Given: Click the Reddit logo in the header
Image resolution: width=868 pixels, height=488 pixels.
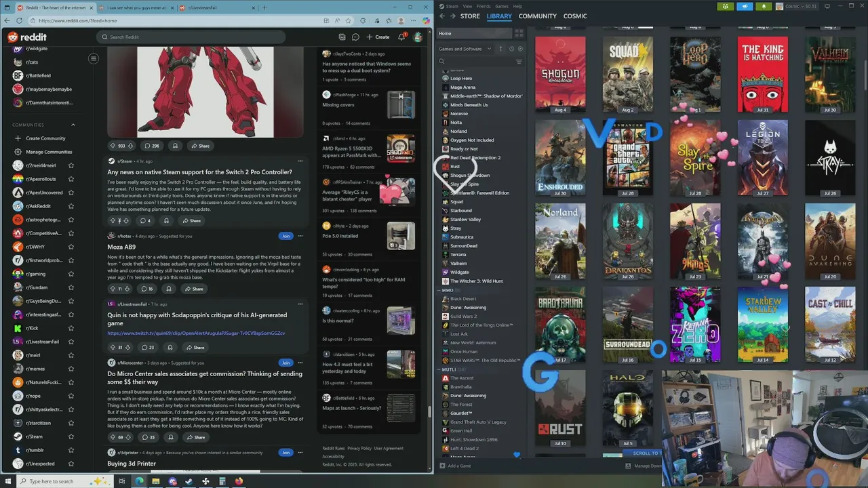Looking at the screenshot, I should [x=27, y=37].
